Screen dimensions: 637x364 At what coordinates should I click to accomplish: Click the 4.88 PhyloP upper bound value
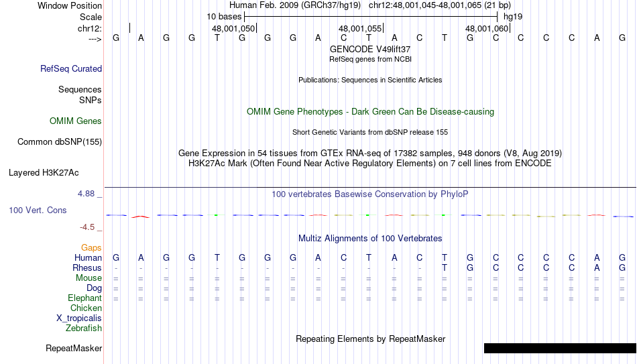click(86, 194)
